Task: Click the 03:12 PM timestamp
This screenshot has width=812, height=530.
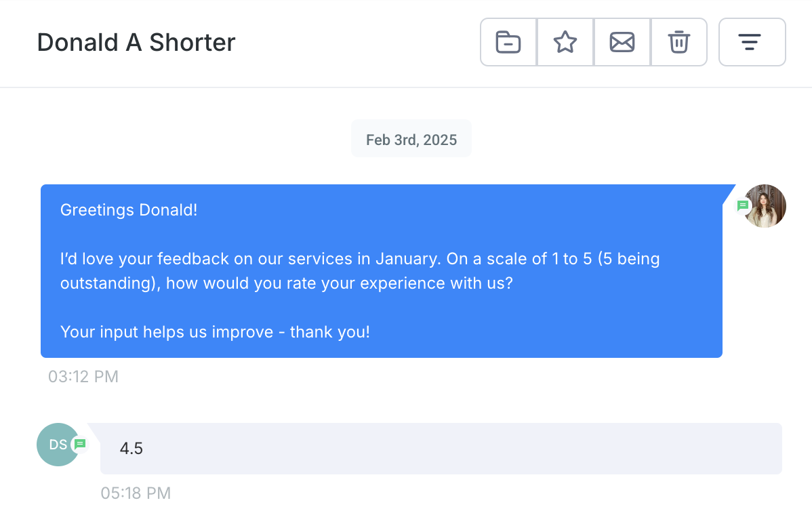Action: 83,376
